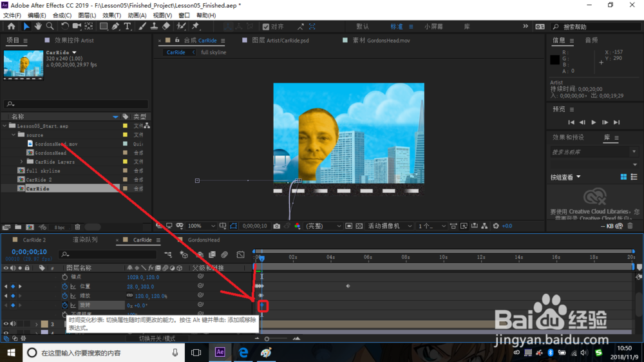Click full skyline breadcrumb in viewer
This screenshot has width=644, height=362.
214,53
